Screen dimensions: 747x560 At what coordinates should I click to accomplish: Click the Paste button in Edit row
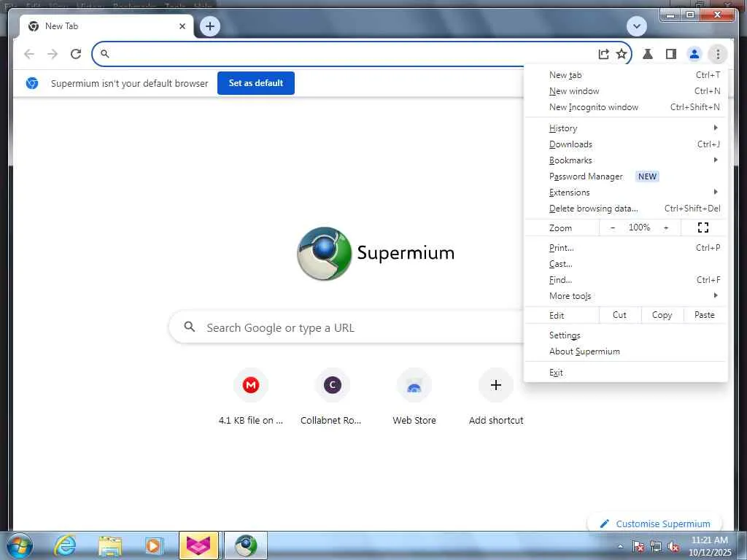[x=704, y=315]
